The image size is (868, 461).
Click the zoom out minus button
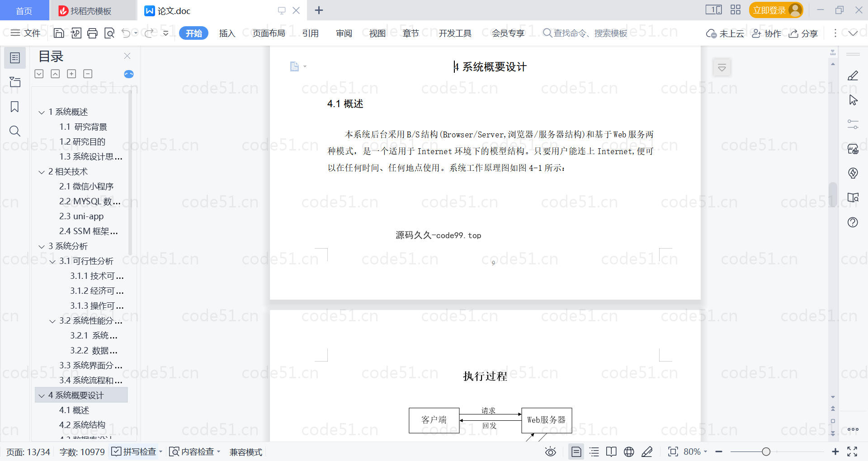[719, 452]
